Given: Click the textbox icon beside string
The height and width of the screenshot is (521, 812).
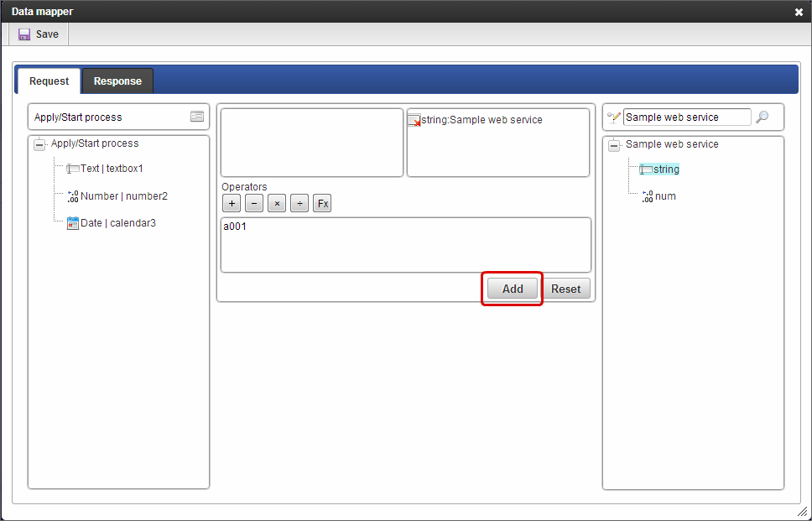Looking at the screenshot, I should point(646,169).
